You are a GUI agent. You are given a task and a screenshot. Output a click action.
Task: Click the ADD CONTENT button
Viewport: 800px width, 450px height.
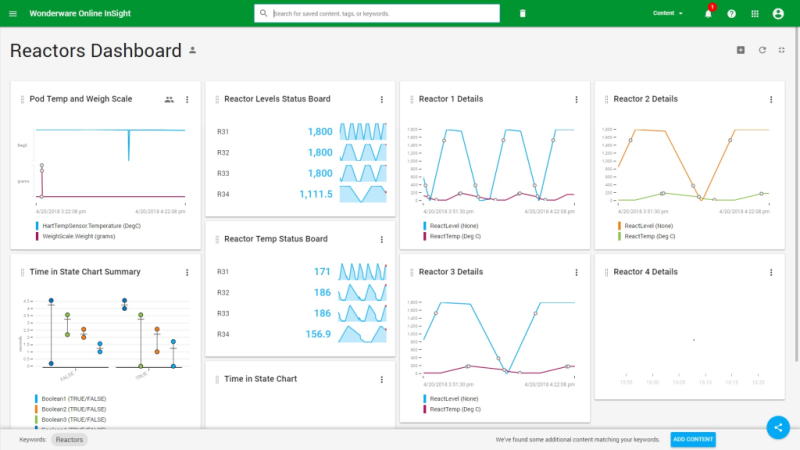coord(692,439)
